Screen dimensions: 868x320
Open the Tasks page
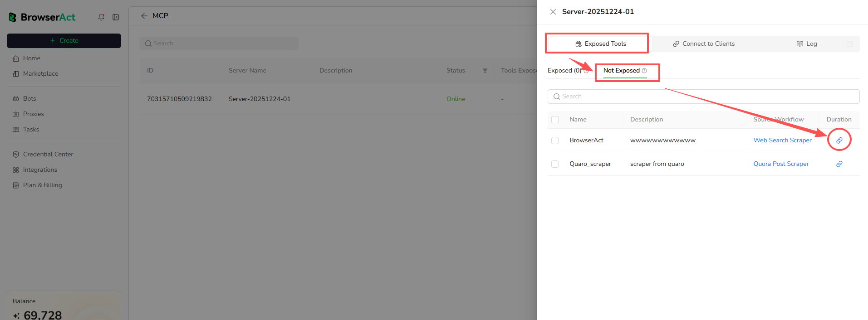tap(31, 129)
